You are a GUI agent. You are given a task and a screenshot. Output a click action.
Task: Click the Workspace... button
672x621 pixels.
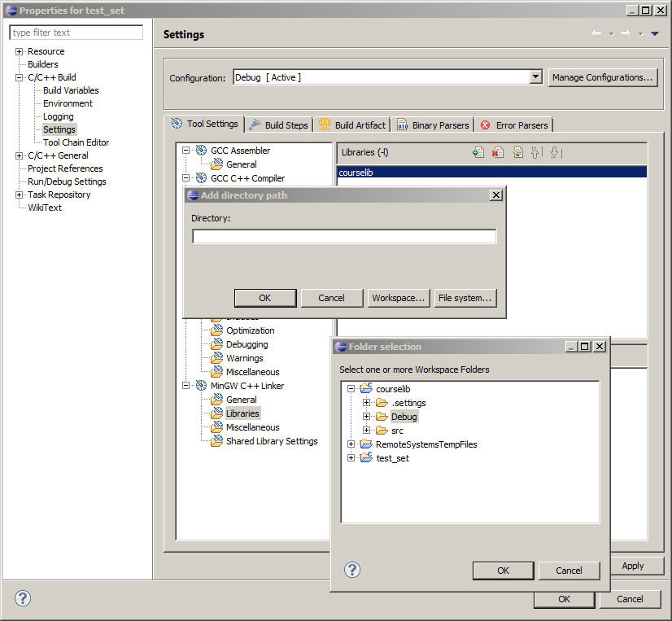coord(398,298)
